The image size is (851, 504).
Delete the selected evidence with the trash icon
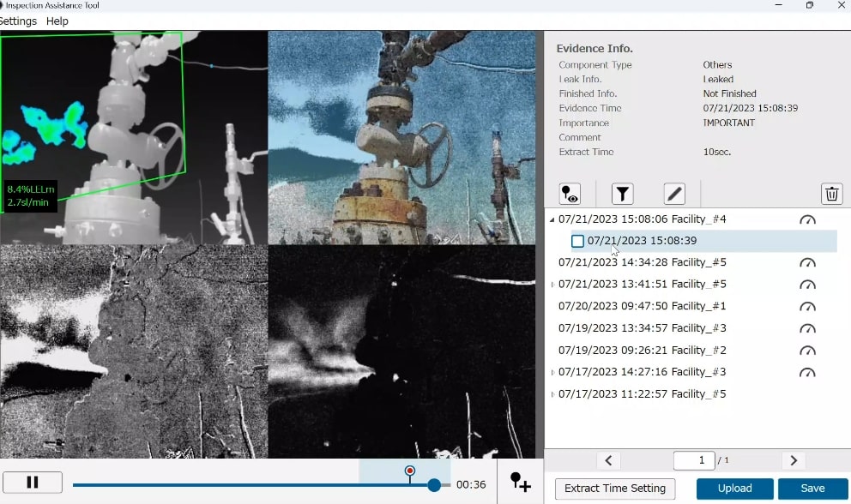pyautogui.click(x=831, y=194)
